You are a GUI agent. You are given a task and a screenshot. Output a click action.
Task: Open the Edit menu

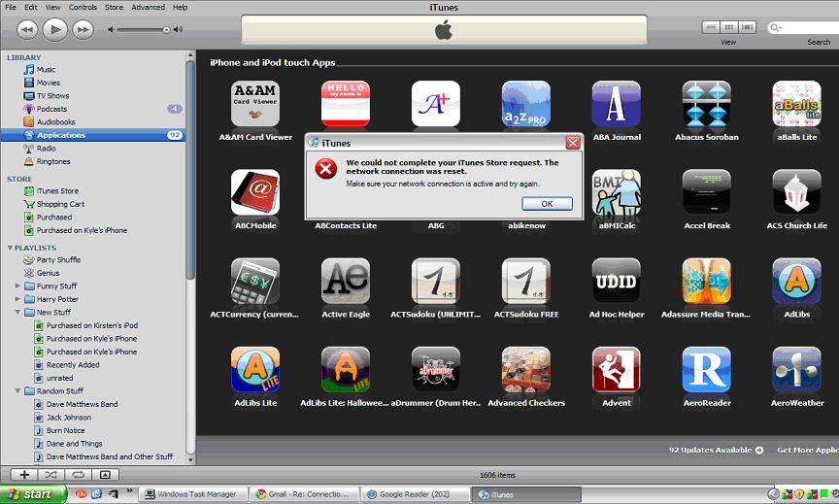pyautogui.click(x=31, y=7)
